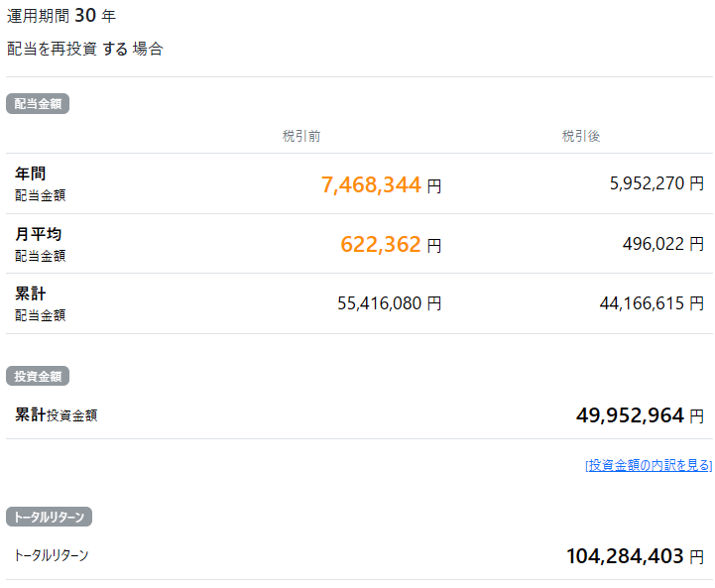
Task: Click the 累計投資金額 label
Action: tap(56, 415)
